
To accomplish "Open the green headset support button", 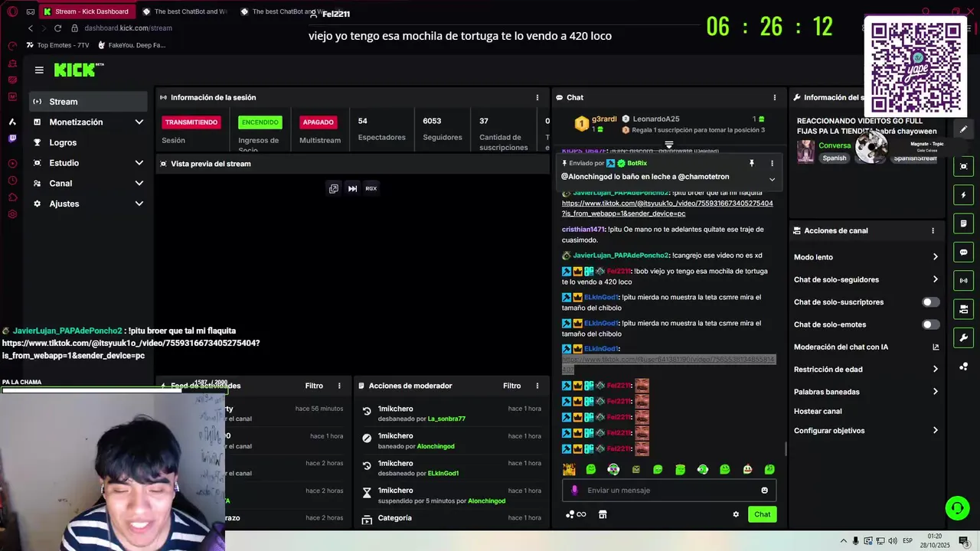I will point(956,507).
